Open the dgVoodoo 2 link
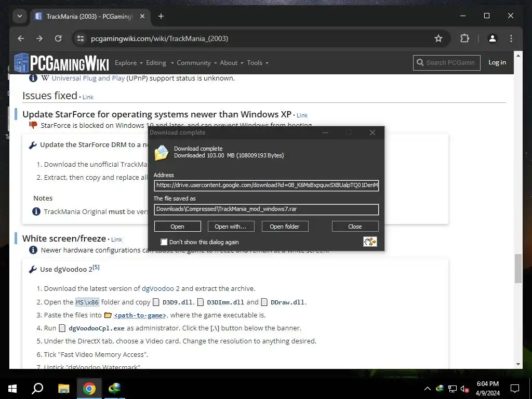 coord(161,289)
